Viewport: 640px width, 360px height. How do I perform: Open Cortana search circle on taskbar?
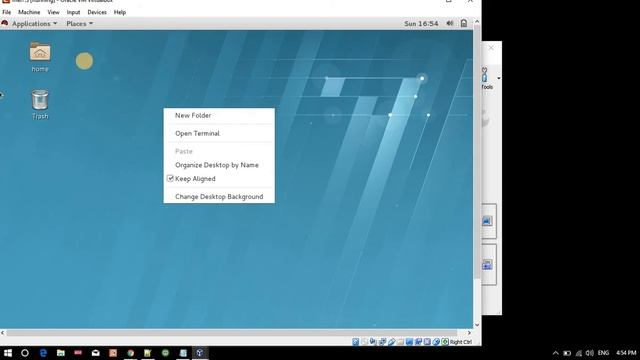pos(25,353)
